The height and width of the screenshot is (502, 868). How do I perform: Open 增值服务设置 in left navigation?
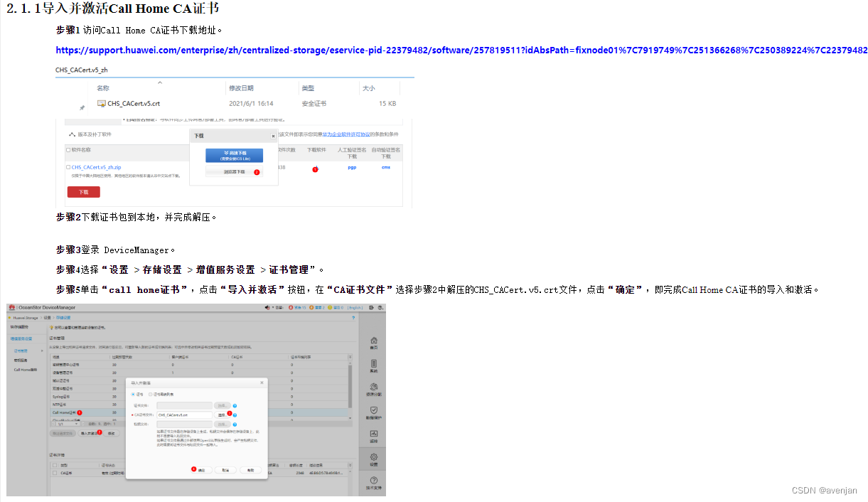(21, 338)
